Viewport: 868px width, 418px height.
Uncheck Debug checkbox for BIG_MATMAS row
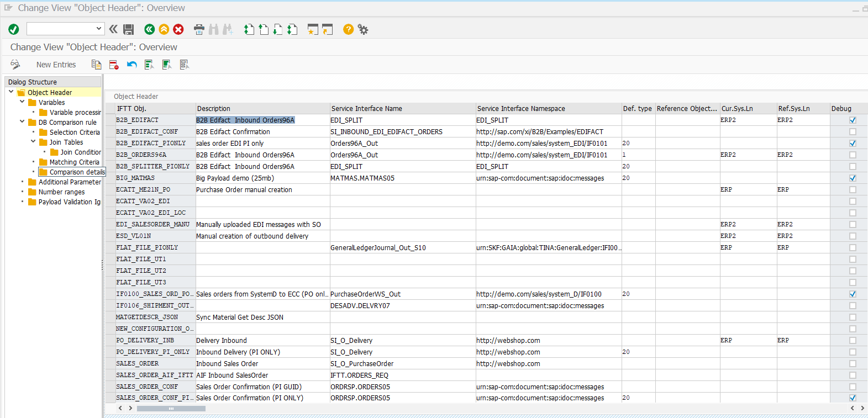point(853,178)
